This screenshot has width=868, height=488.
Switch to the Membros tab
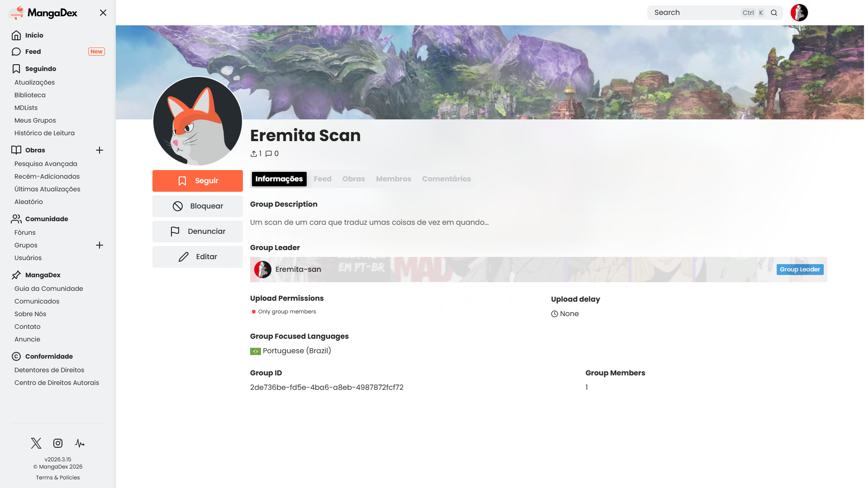pyautogui.click(x=393, y=179)
